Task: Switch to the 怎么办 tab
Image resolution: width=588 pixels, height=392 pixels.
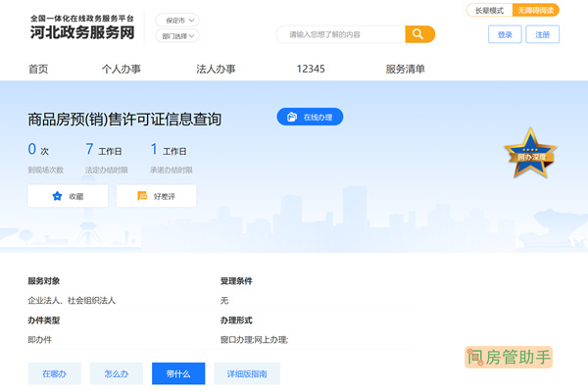Action: [117, 373]
